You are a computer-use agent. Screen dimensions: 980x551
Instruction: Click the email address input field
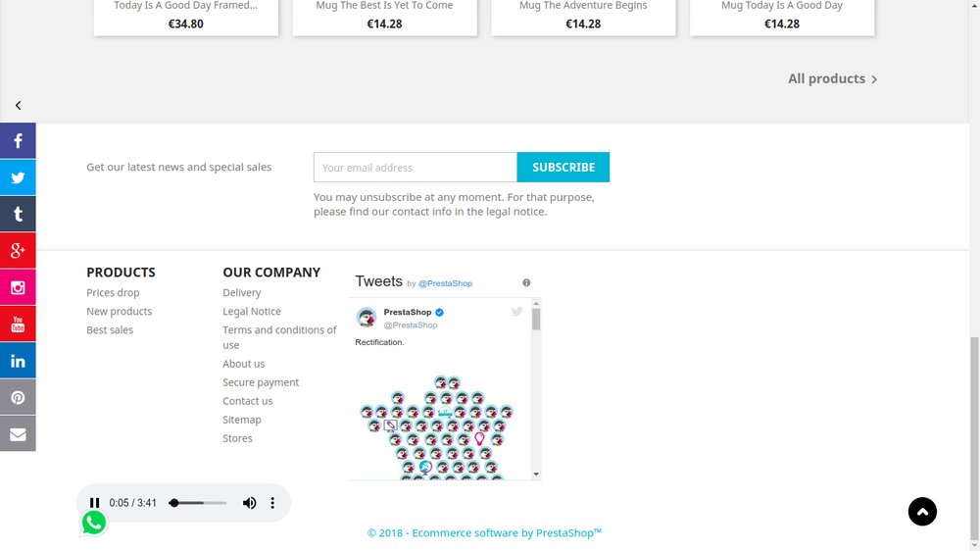point(415,168)
